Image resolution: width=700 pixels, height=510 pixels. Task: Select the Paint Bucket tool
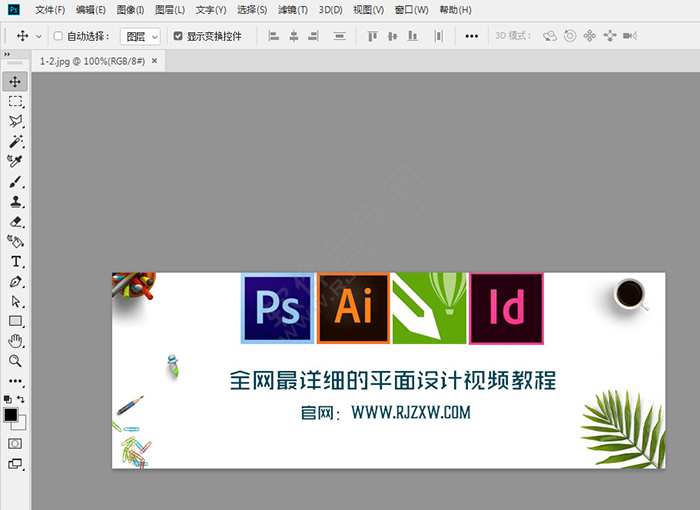pos(15,242)
